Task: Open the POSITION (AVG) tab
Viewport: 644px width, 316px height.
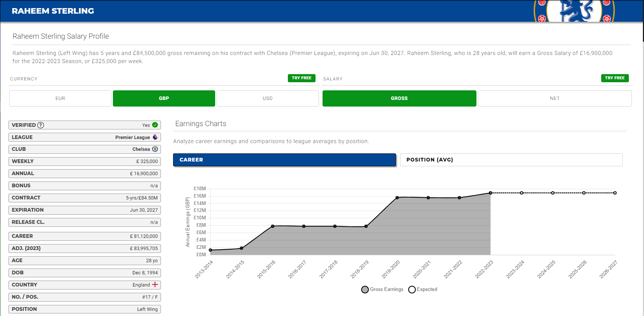Action: tap(511, 160)
